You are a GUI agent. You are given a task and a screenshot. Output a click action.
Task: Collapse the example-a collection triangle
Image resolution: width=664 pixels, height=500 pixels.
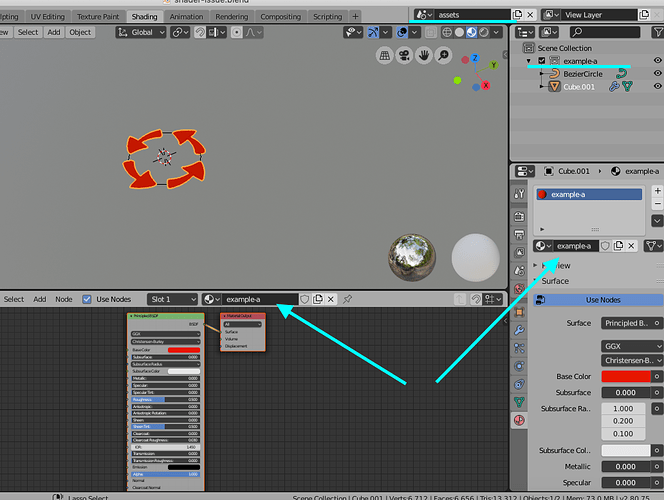[528, 61]
